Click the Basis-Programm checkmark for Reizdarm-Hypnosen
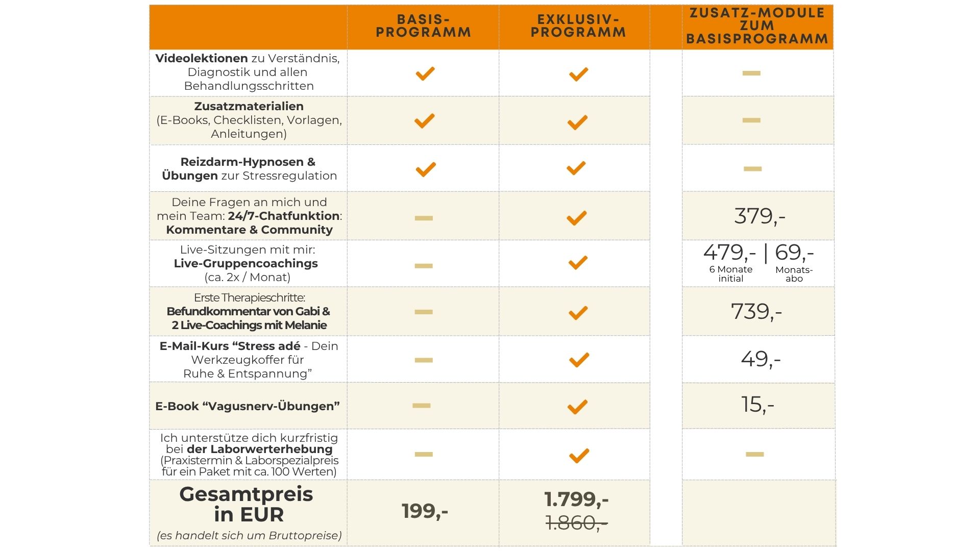Screen dimensions: 980x551 (x=425, y=169)
